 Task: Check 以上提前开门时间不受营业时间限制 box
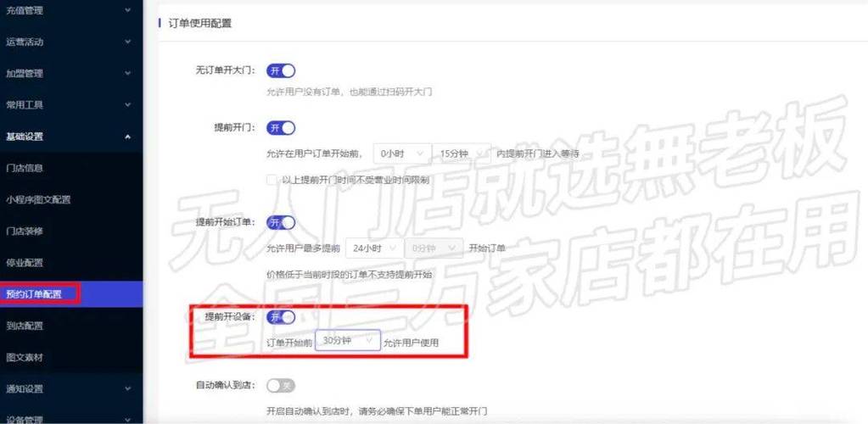point(272,180)
